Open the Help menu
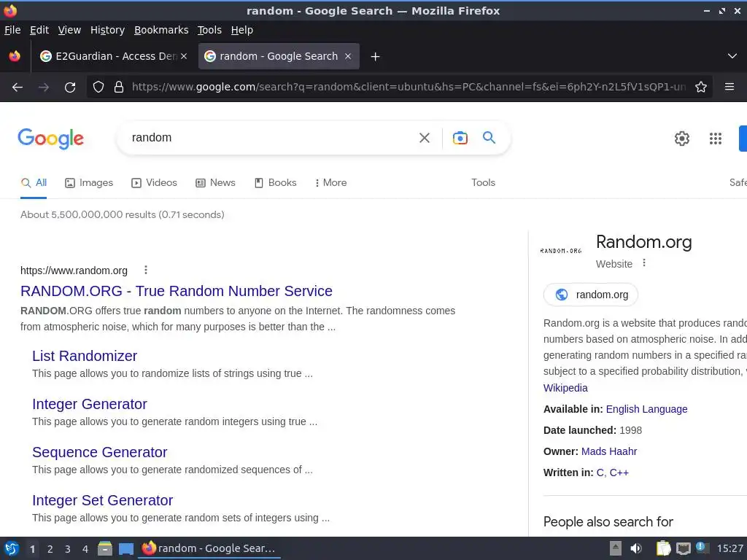 241,30
